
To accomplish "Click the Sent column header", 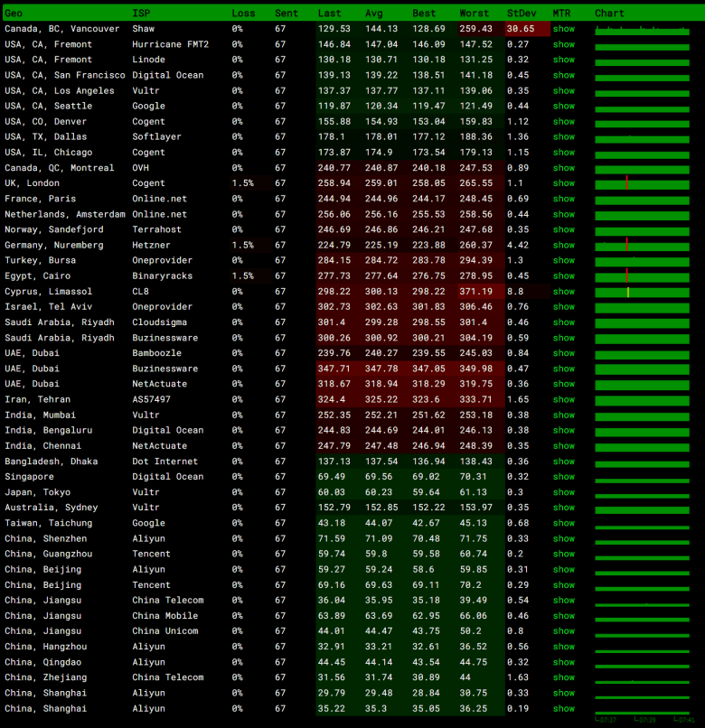I will tap(287, 13).
